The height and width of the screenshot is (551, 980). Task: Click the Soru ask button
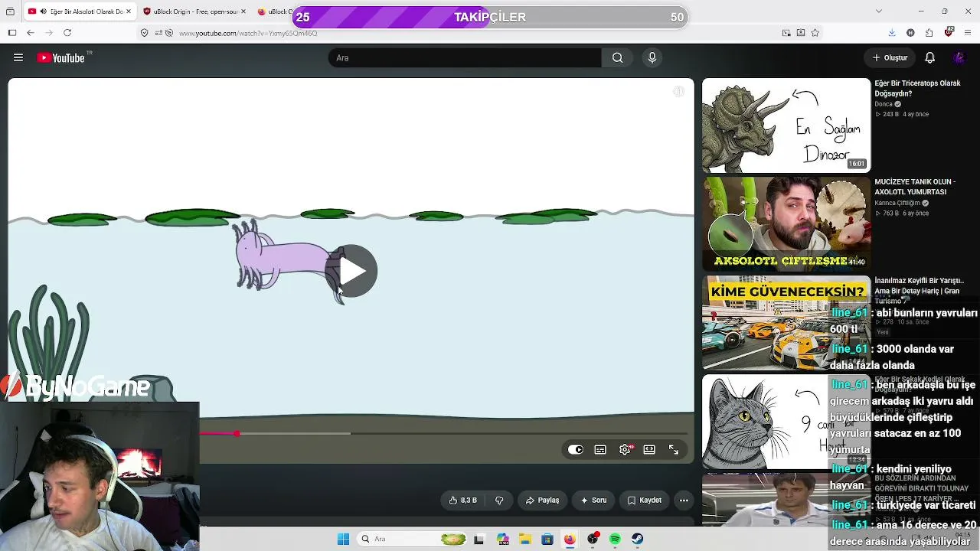pyautogui.click(x=593, y=500)
